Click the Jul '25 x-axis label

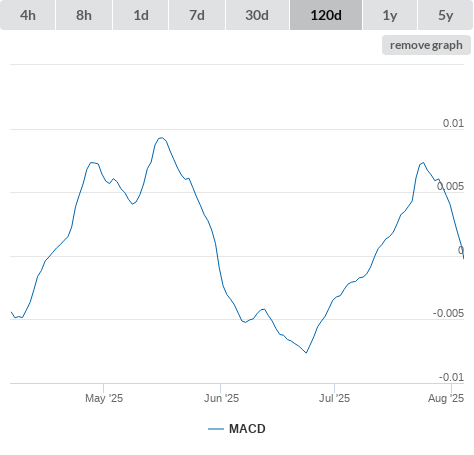(334, 398)
